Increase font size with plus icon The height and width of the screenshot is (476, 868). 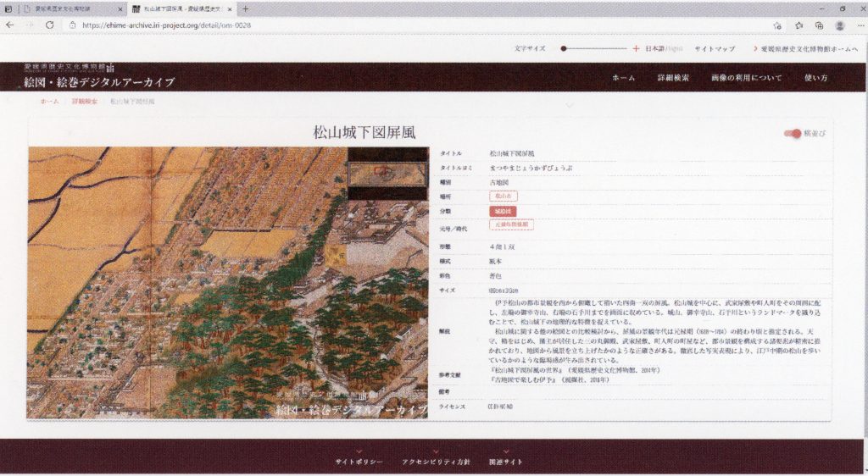click(x=636, y=48)
